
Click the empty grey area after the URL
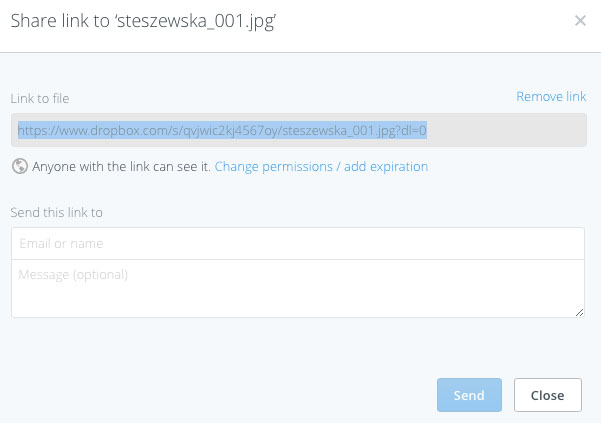point(505,130)
